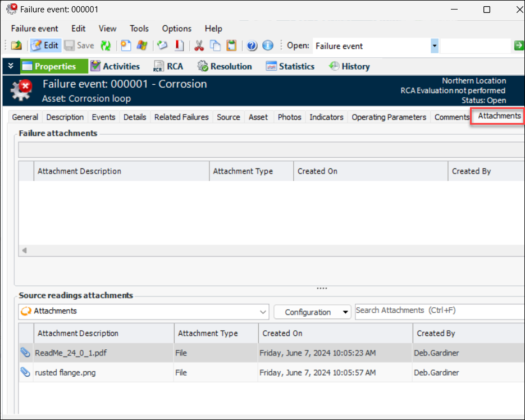Image resolution: width=525 pixels, height=420 pixels.
Task: Collapse the navigation bar with double chevron
Action: (x=11, y=66)
